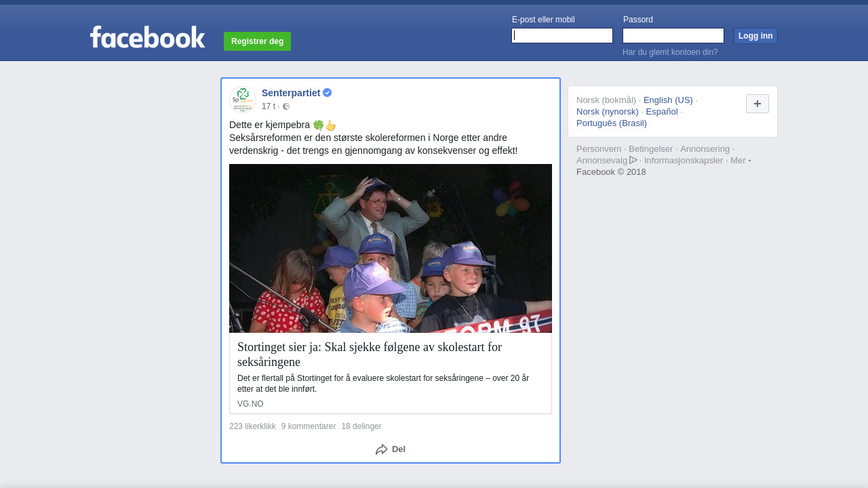Open the VG article photo

(x=391, y=248)
